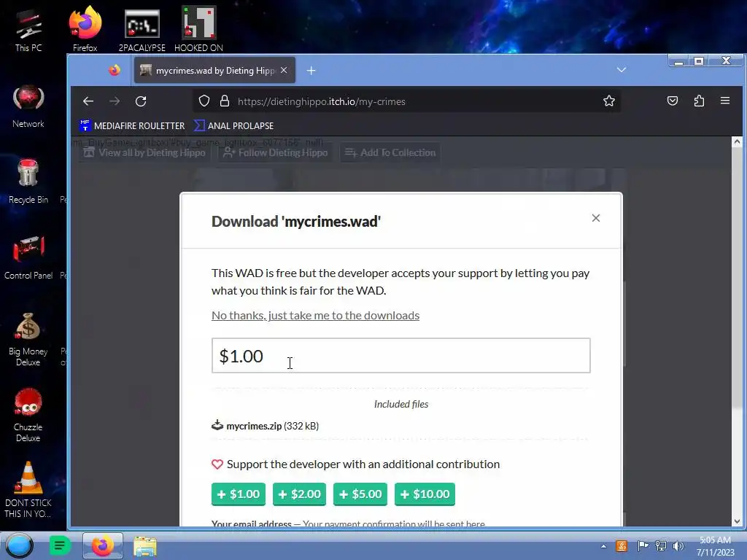747x560 pixels.
Task: Click scrollbar down arrow of page
Action: point(737,521)
